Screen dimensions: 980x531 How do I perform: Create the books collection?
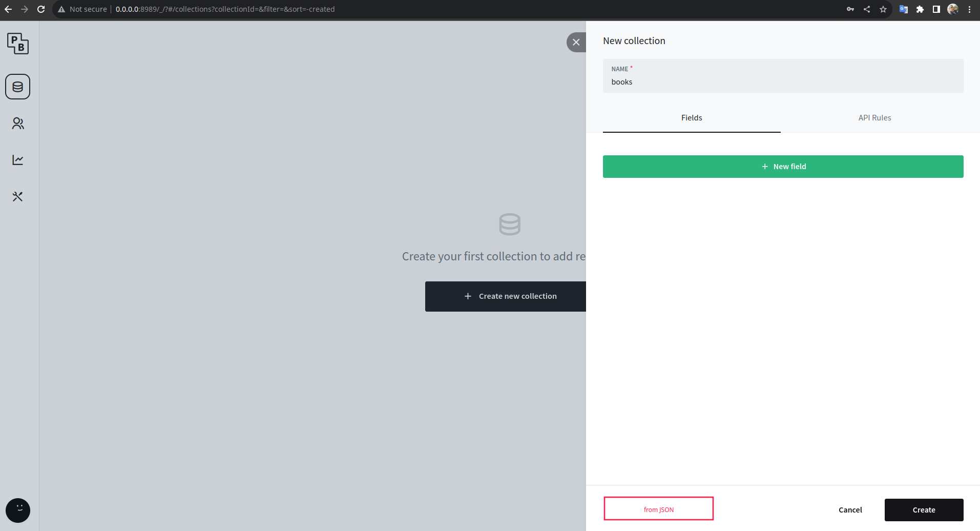click(923, 509)
